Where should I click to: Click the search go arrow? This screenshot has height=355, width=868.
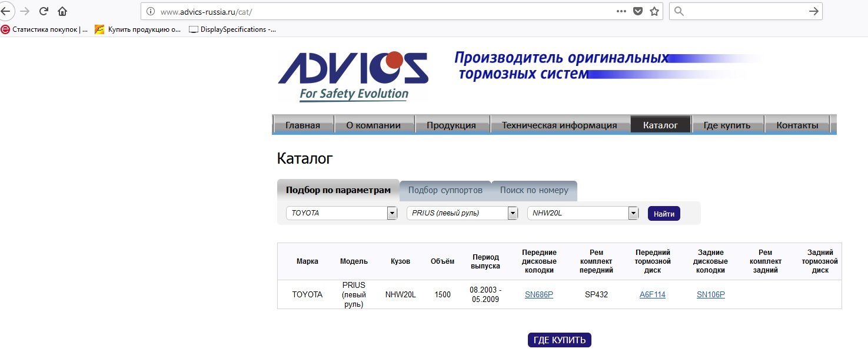tap(814, 11)
